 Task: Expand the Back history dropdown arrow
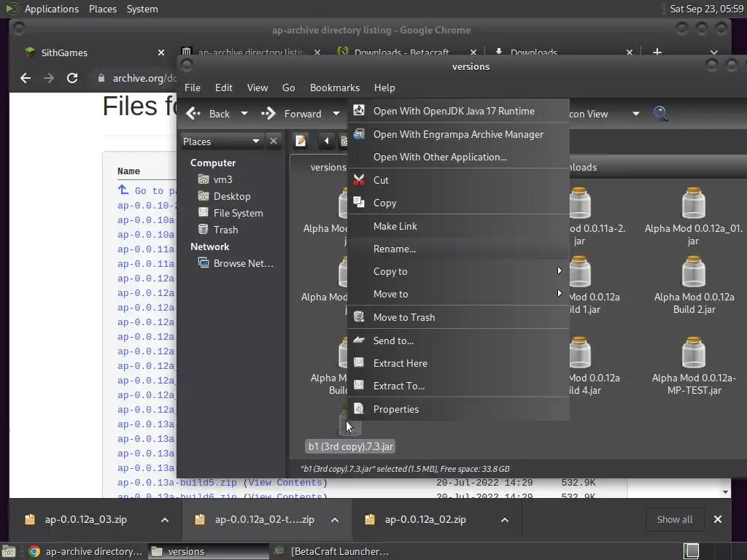244,114
